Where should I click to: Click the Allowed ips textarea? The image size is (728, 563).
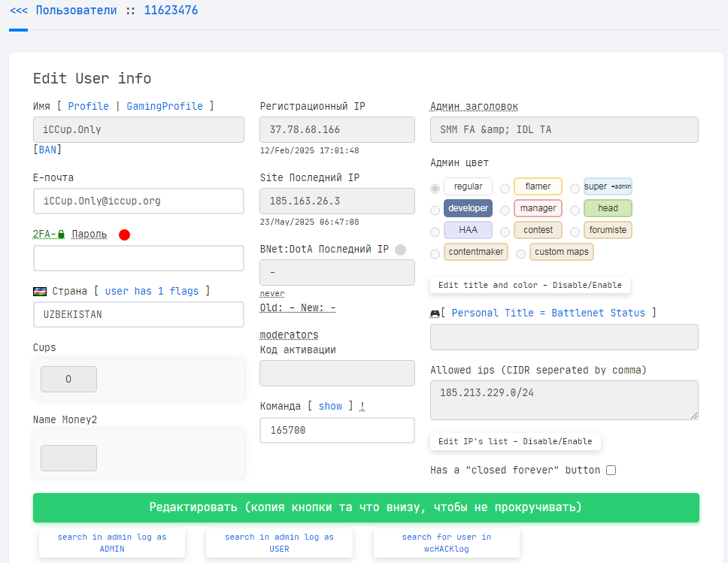(x=564, y=400)
